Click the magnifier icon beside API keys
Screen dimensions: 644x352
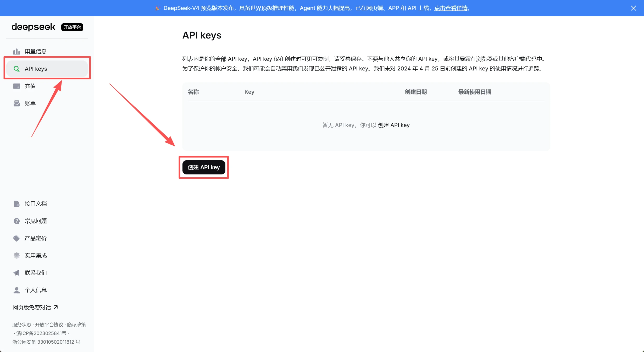coord(16,69)
